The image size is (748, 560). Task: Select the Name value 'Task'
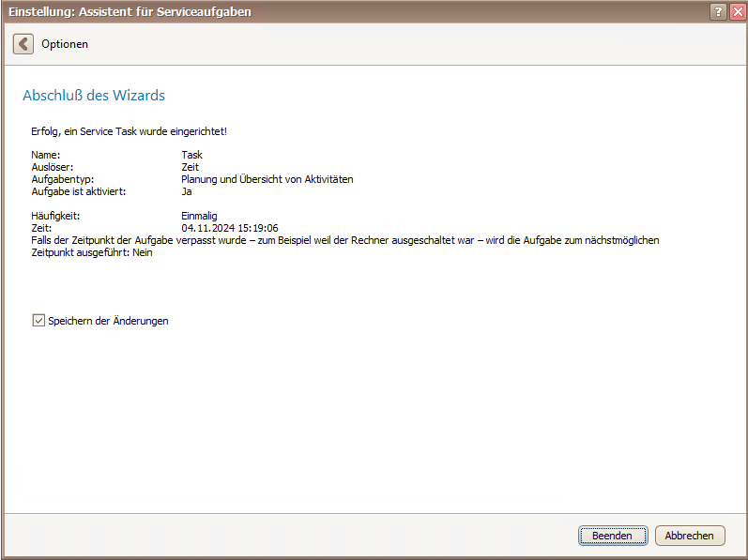click(x=191, y=155)
